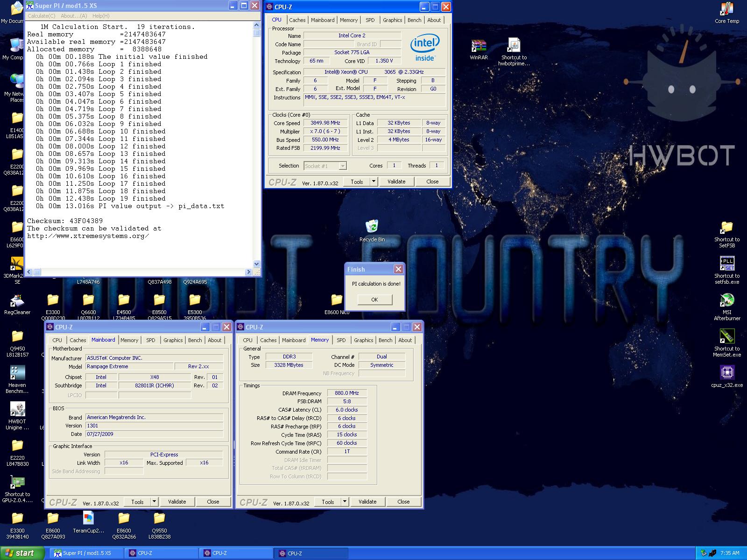Image resolution: width=747 pixels, height=560 pixels.
Task: Open About menu in Super PI
Action: pos(74,16)
